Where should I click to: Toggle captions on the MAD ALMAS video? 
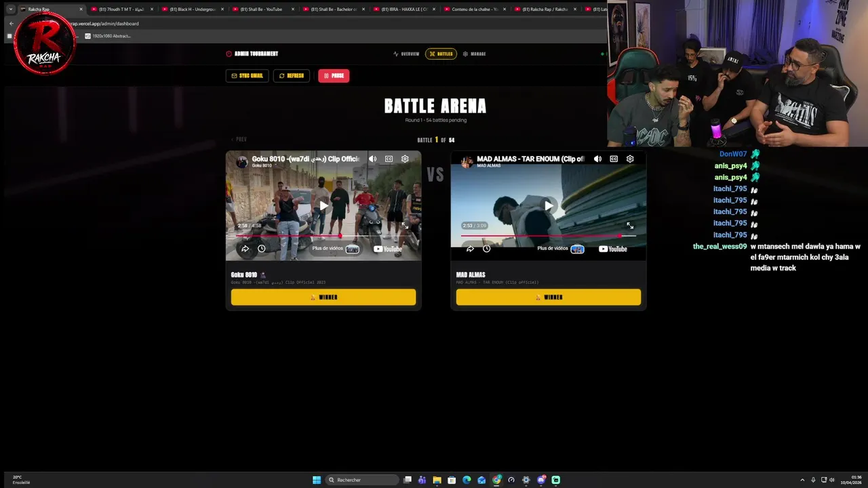614,159
